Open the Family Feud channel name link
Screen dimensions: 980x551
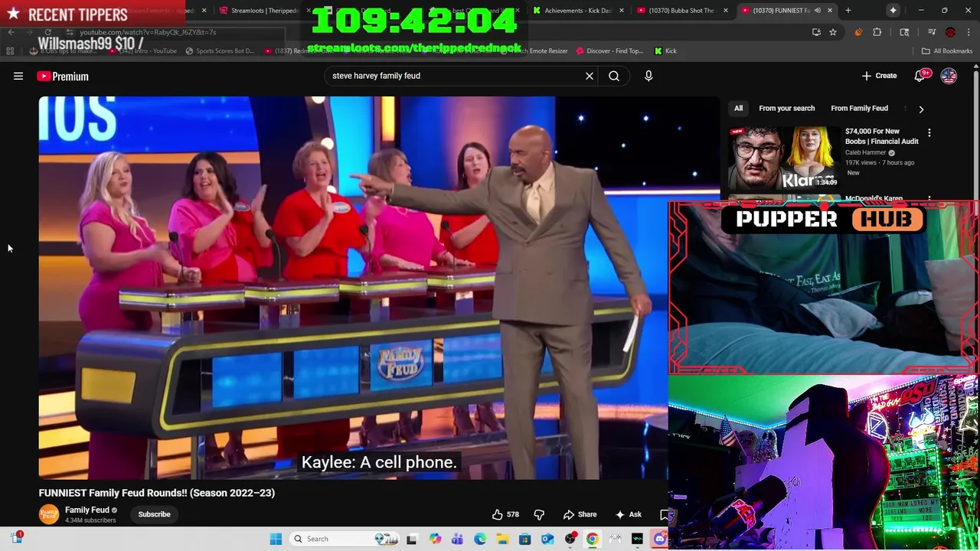point(87,510)
